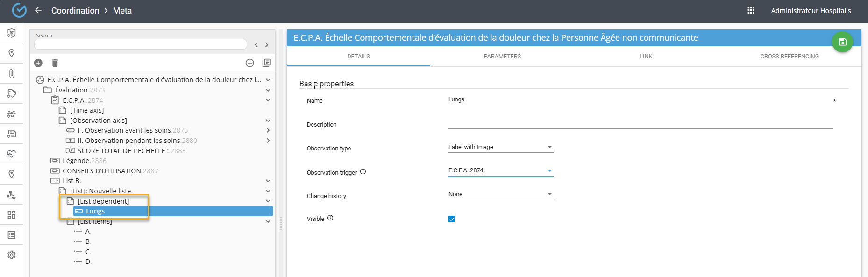Open the Observation type dropdown

click(x=500, y=147)
